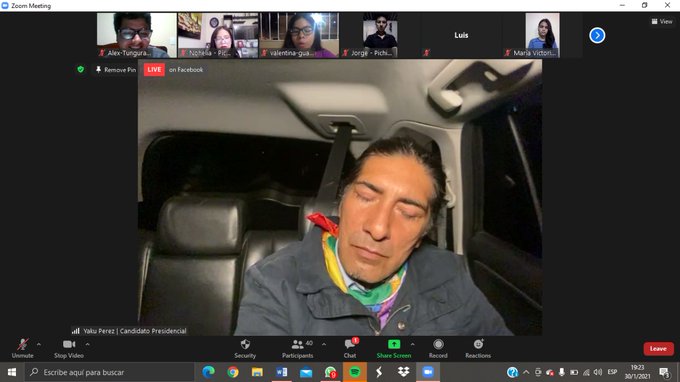680x382 pixels.
Task: Open the Participants panel
Action: 298,349
